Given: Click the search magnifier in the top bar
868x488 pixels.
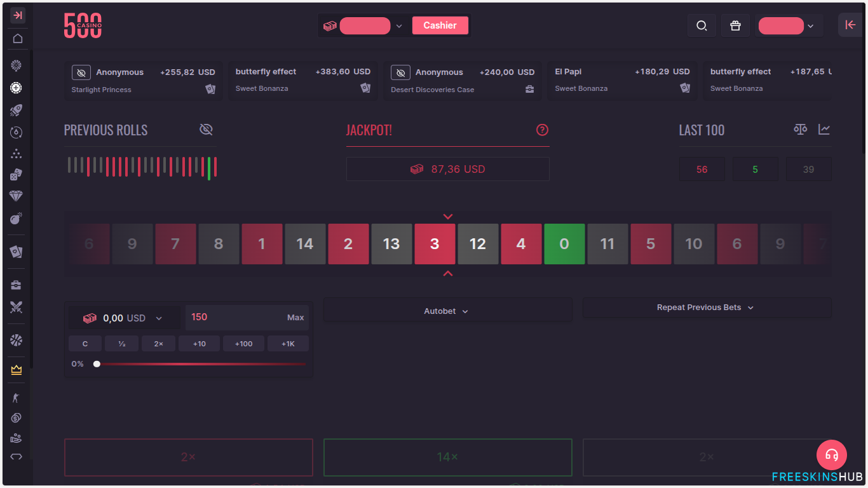Looking at the screenshot, I should click(702, 25).
